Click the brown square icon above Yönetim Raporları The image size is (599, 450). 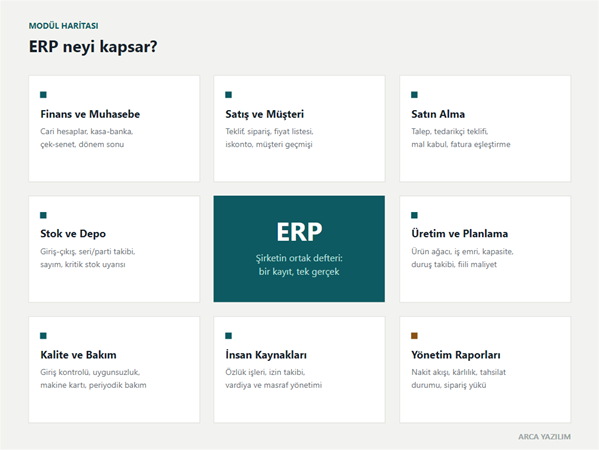coord(414,336)
